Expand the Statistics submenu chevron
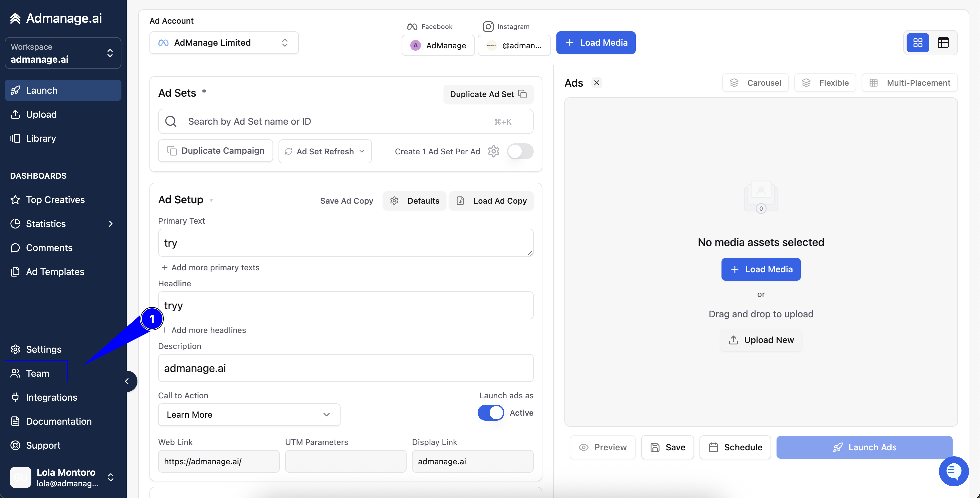 click(111, 224)
